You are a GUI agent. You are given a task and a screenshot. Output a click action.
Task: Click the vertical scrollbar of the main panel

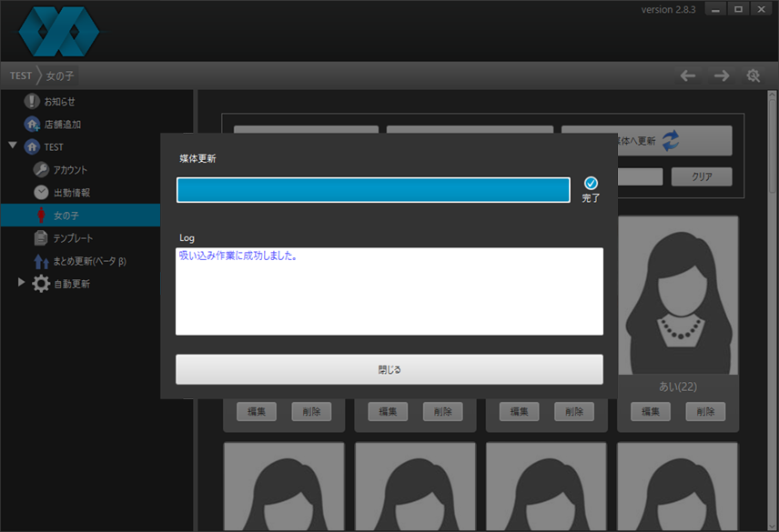(772, 310)
